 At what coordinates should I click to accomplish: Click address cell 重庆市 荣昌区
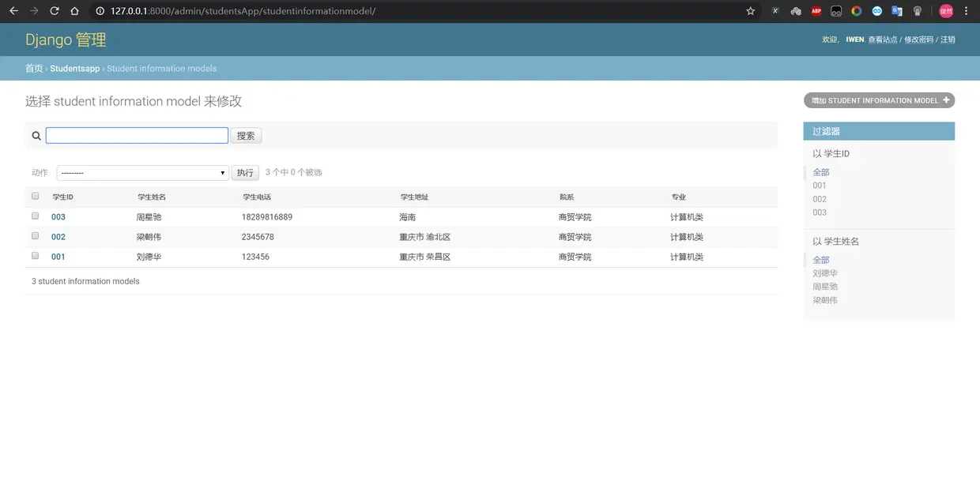(425, 257)
